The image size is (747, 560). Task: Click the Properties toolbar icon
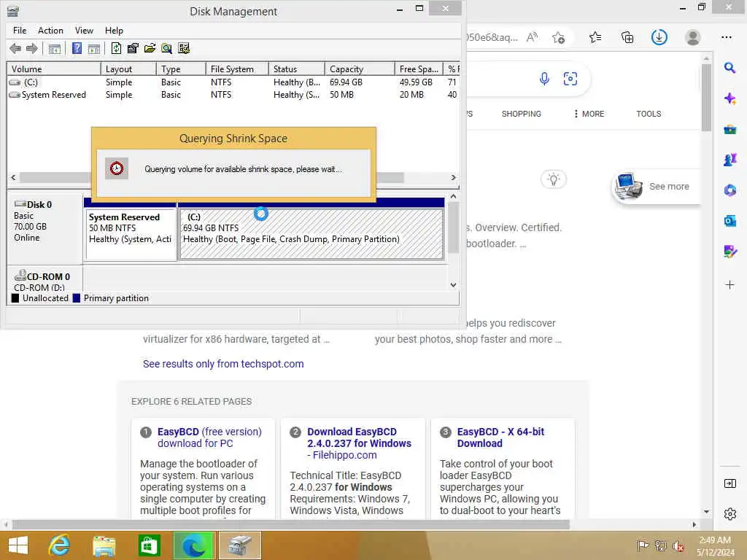coord(133,48)
